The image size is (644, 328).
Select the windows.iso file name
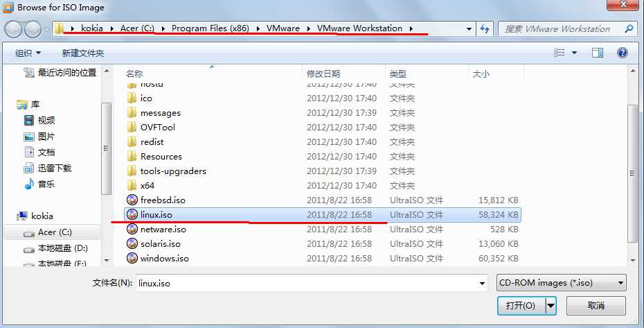(164, 259)
